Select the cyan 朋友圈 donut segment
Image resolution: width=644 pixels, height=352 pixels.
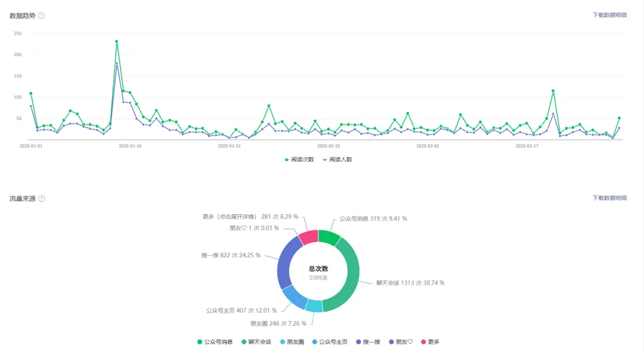(x=314, y=306)
